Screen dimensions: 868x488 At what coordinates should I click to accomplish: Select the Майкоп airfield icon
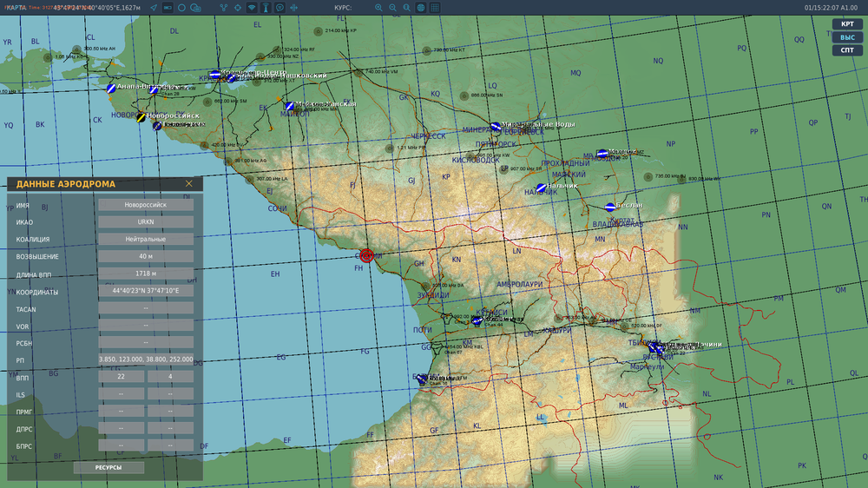point(289,106)
